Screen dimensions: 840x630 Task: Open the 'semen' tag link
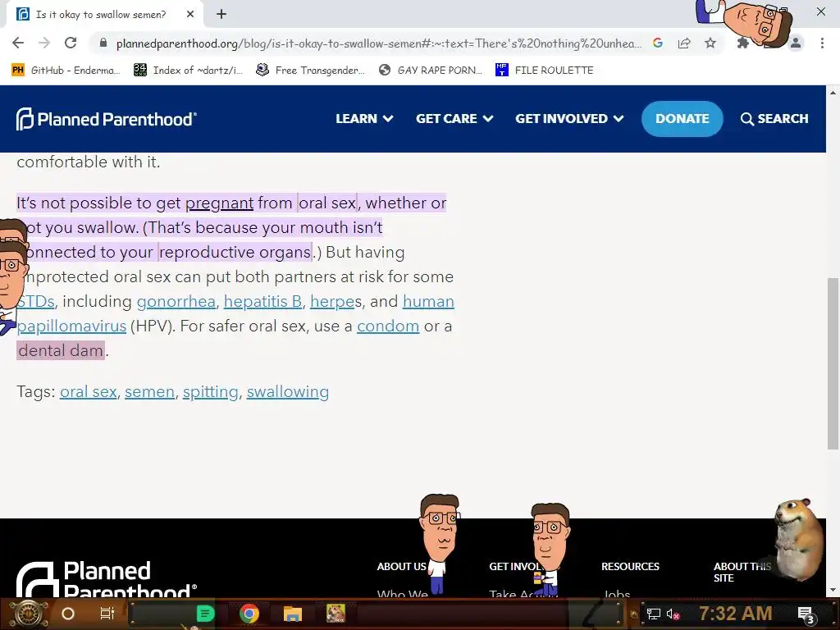click(149, 391)
